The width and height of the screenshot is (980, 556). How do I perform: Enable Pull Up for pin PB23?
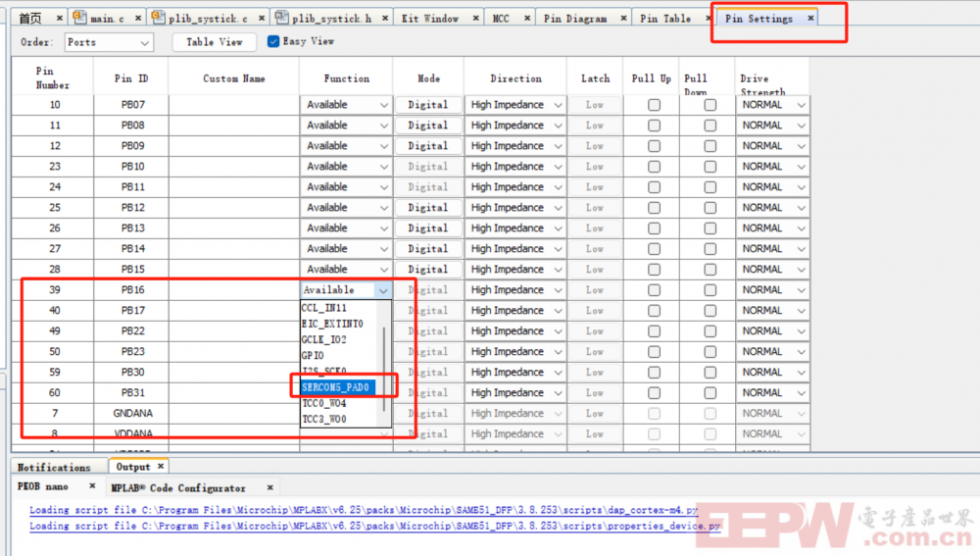click(x=654, y=351)
